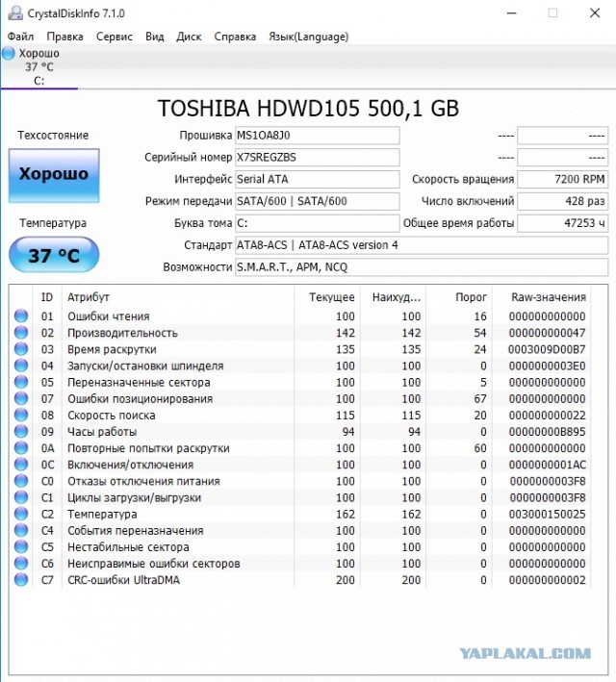616x682 pixels.
Task: Click the Буква тома field C:
Action: (318, 223)
